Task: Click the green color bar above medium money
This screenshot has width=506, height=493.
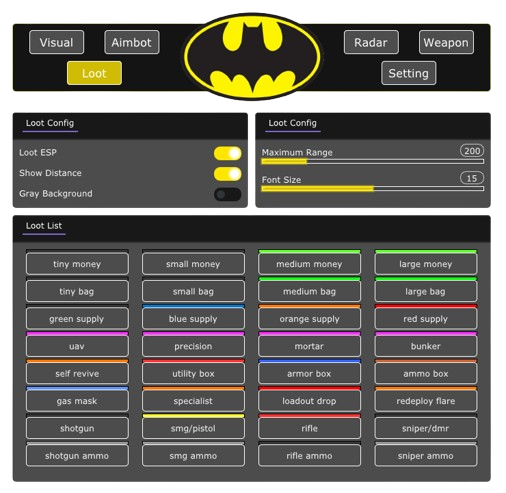Action: pos(309,251)
